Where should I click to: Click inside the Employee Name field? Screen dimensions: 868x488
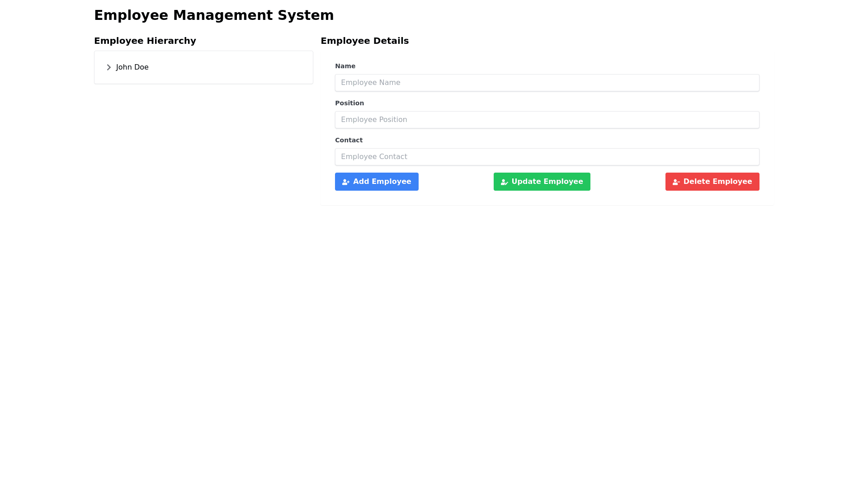[x=547, y=83]
